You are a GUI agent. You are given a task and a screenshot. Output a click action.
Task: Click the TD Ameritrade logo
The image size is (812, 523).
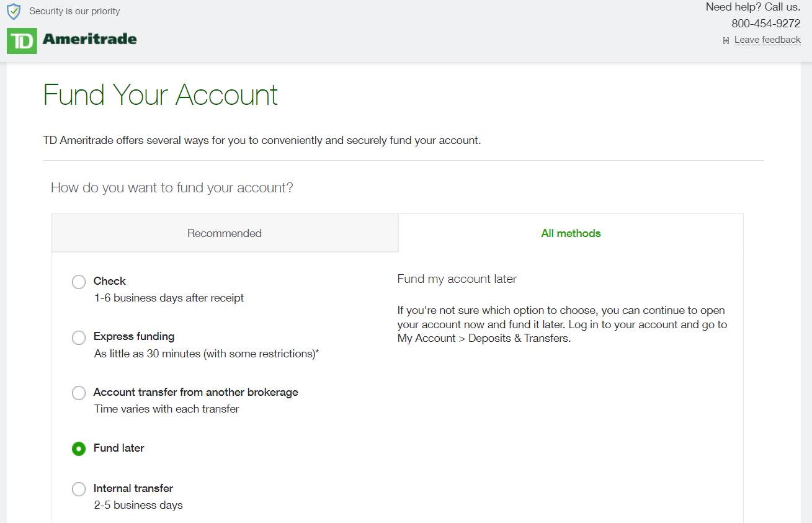pos(72,40)
